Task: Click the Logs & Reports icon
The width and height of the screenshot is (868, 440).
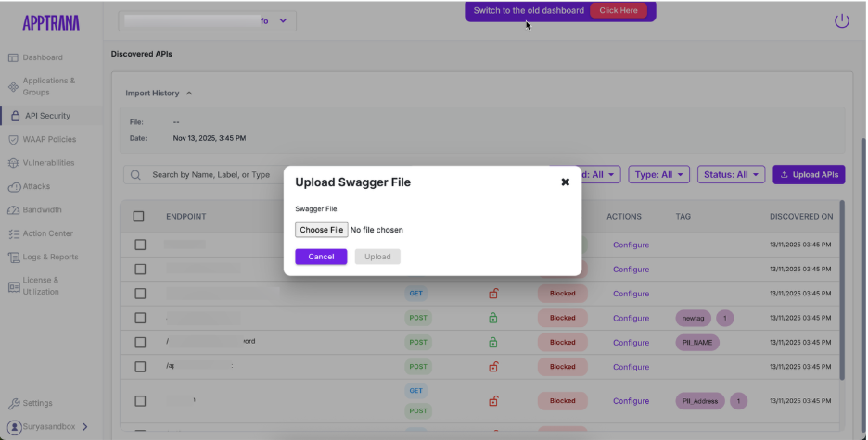Action: click(14, 258)
